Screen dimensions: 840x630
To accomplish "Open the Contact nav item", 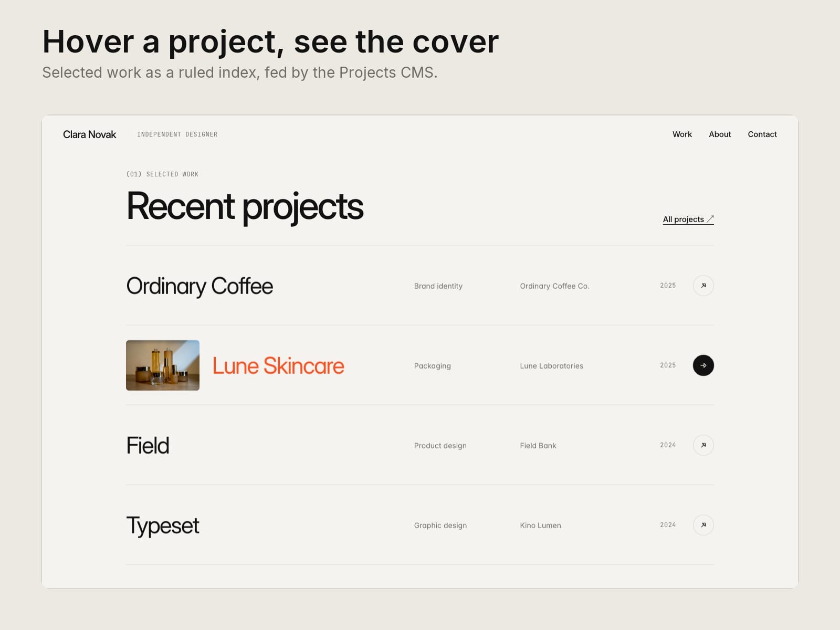I will point(762,134).
